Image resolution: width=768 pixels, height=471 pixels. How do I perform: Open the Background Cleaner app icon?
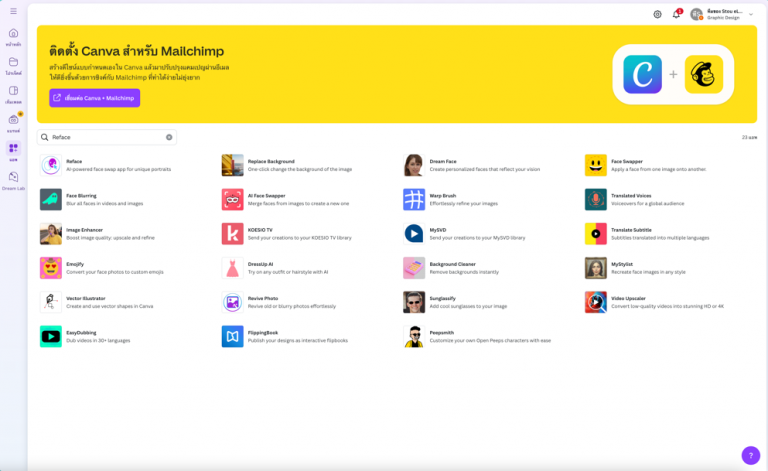coord(414,268)
